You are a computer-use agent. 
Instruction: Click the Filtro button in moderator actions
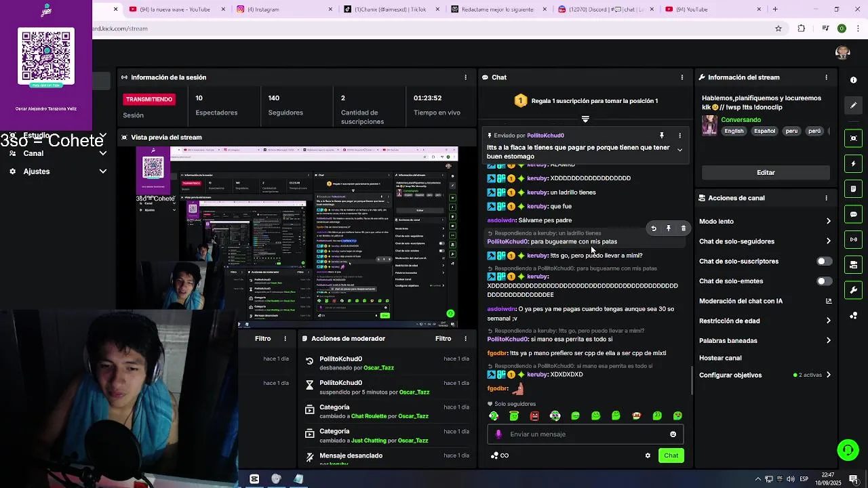pyautogui.click(x=443, y=338)
